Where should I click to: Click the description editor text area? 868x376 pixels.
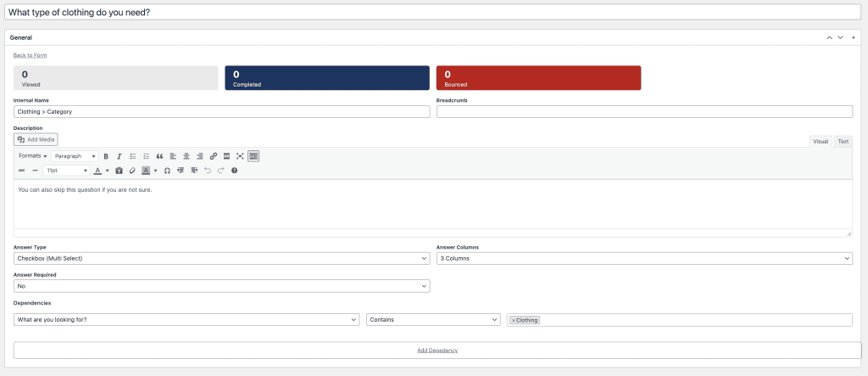click(432, 204)
